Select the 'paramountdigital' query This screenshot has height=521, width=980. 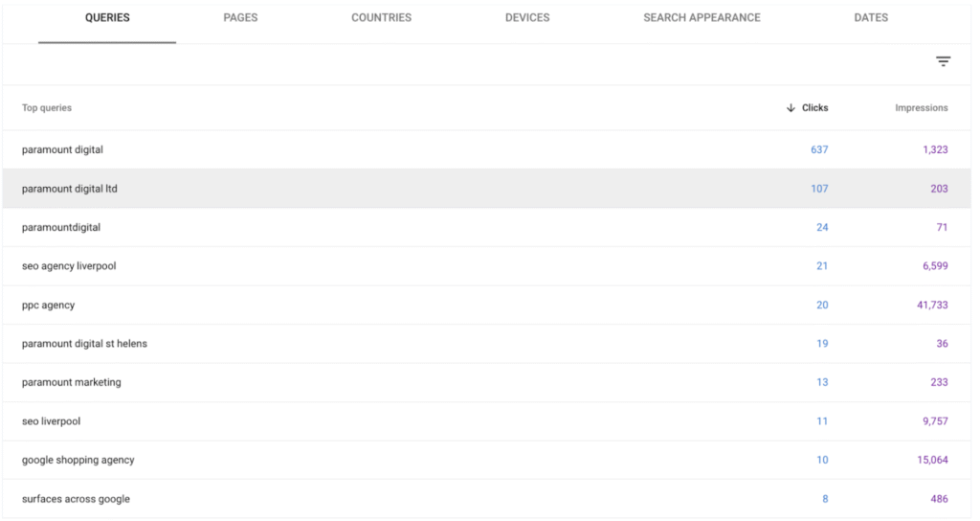(x=61, y=227)
